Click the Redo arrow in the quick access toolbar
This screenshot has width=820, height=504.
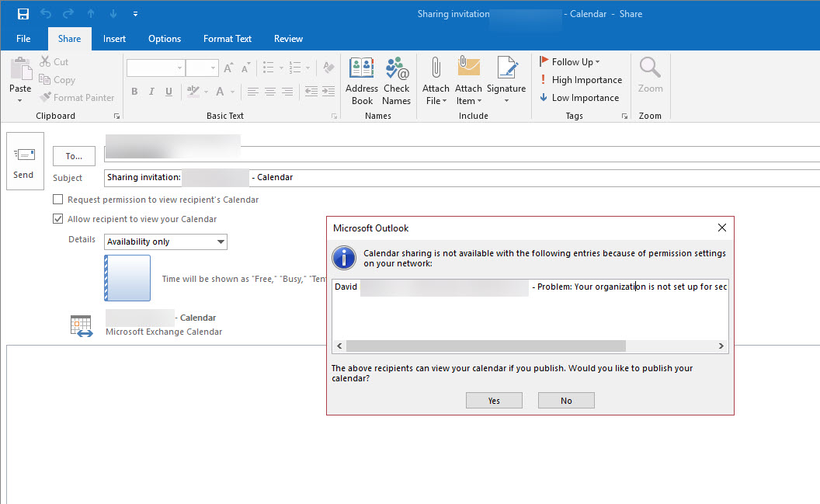tap(68, 14)
